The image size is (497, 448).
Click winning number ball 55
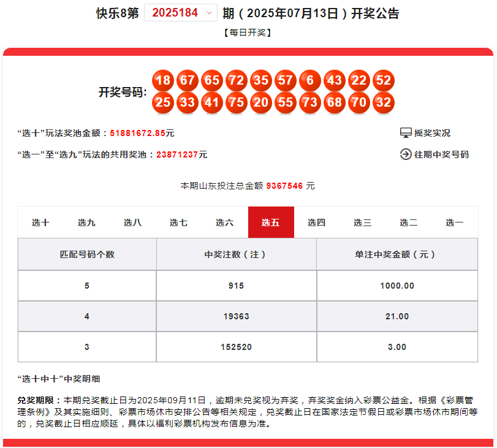pos(285,102)
